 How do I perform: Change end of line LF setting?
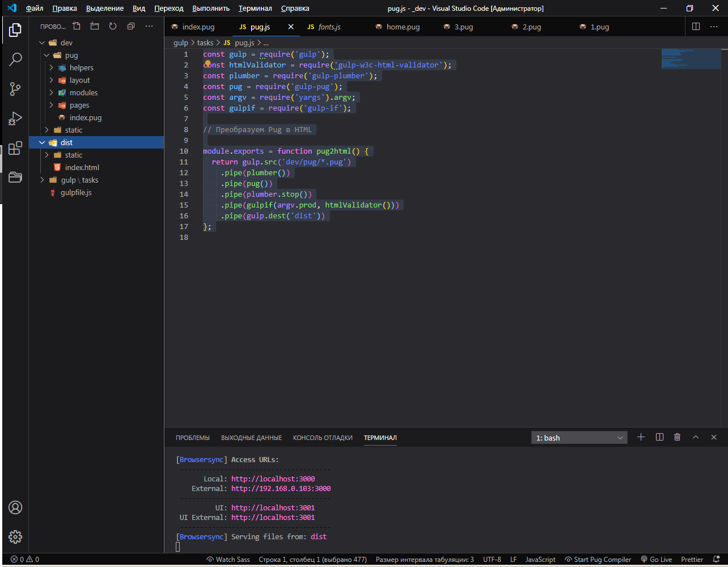pyautogui.click(x=513, y=560)
